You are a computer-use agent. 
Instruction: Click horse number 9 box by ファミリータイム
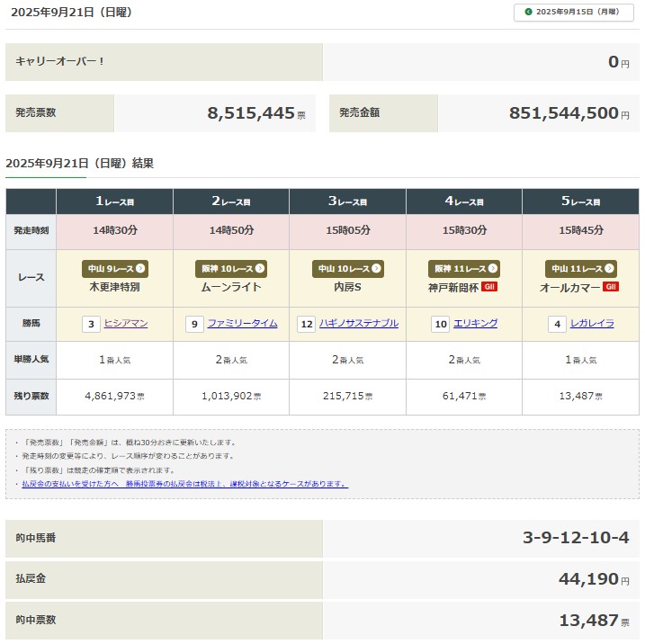(194, 324)
